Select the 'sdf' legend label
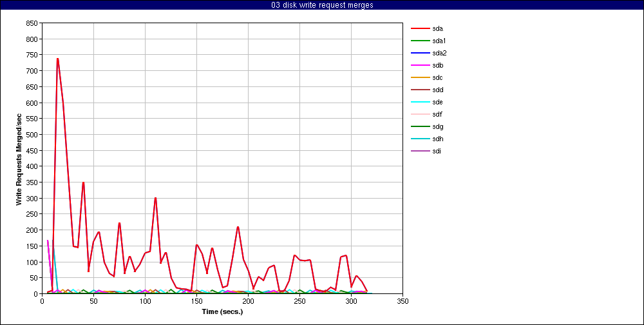 coord(437,114)
